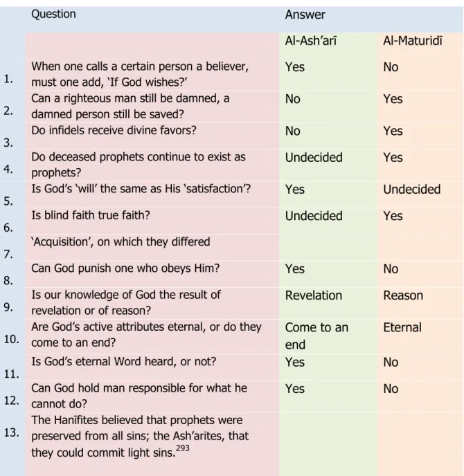464x476 pixels.
Task: Click 'Do infidels receive divine favors?' text
Action: click(x=114, y=131)
